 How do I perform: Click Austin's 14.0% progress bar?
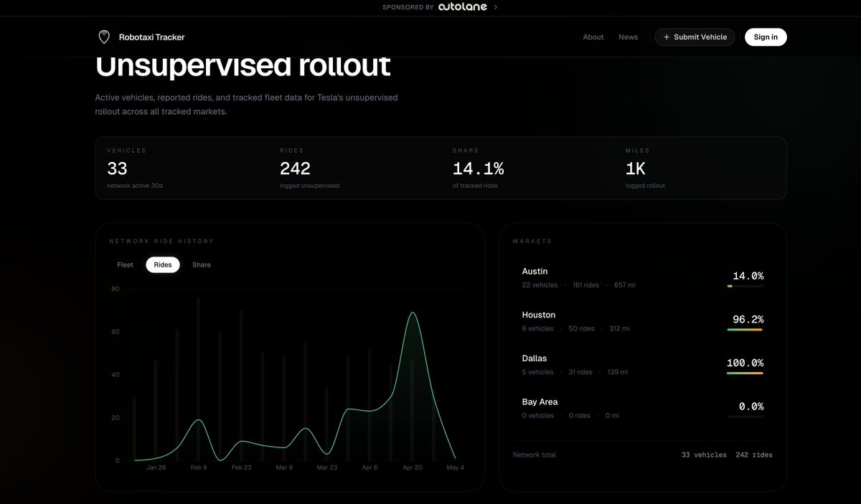(x=745, y=286)
